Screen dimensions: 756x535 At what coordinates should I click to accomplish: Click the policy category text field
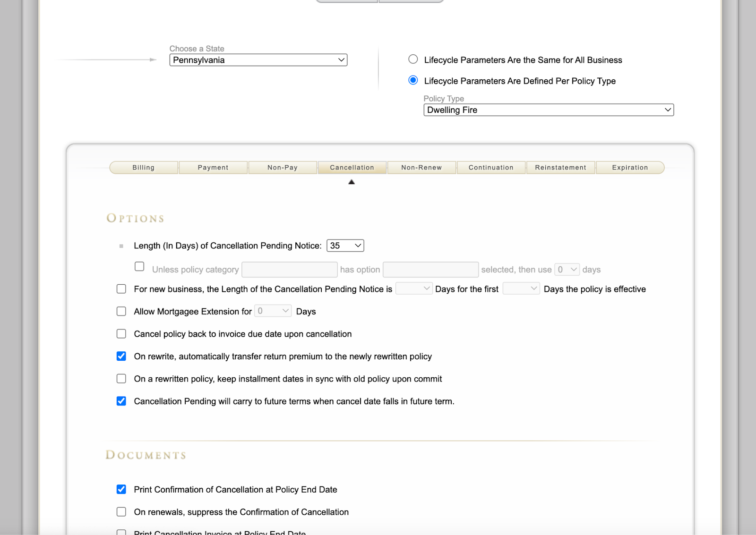289,270
